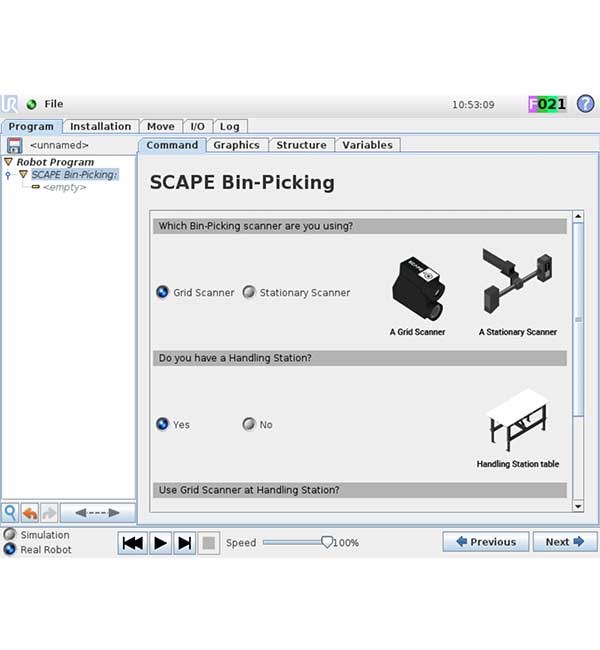The height and width of the screenshot is (650, 600).
Task: Choose the Grid Scanner radio option
Action: pos(163,292)
